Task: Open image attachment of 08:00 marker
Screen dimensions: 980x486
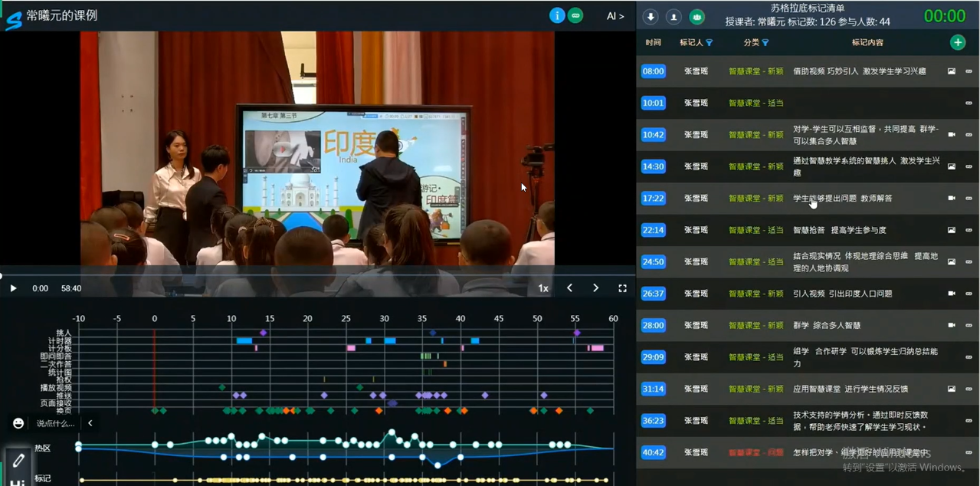Action: 952,71
